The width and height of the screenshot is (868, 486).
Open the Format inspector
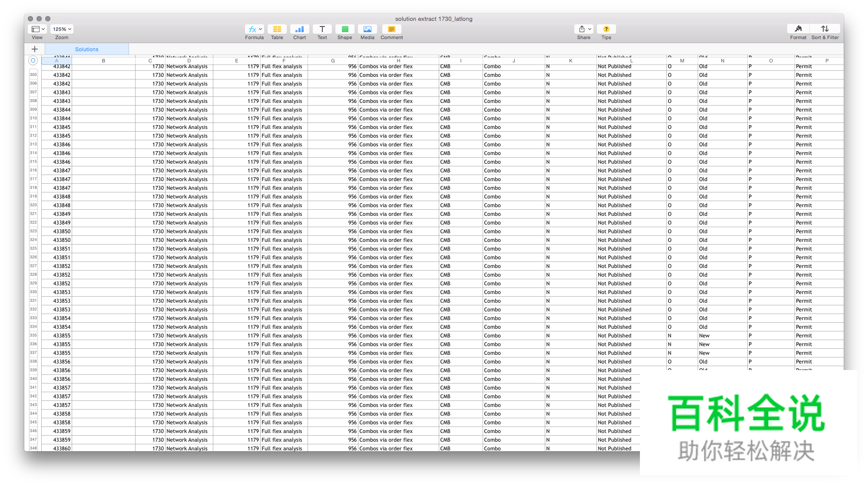pos(798,29)
